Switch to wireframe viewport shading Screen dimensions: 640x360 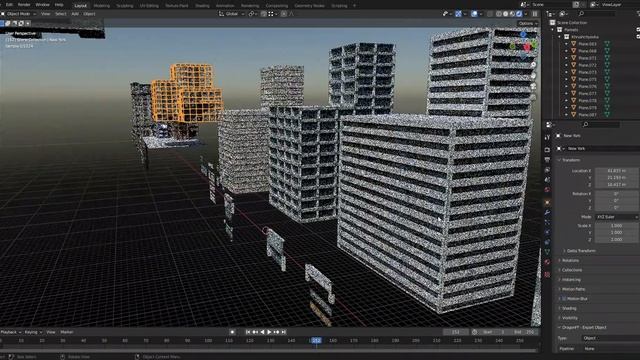(499, 14)
